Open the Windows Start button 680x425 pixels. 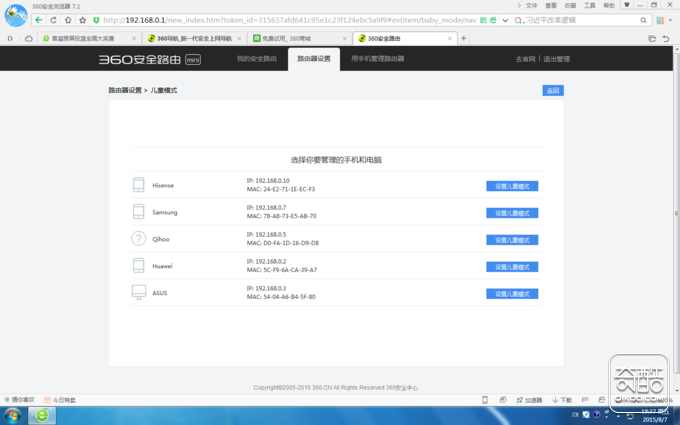tap(12, 416)
